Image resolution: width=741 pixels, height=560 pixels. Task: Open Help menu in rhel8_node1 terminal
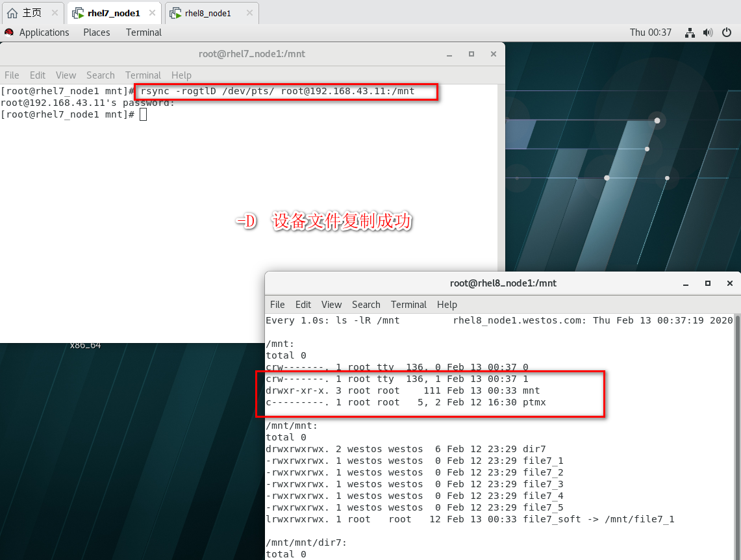(x=447, y=304)
